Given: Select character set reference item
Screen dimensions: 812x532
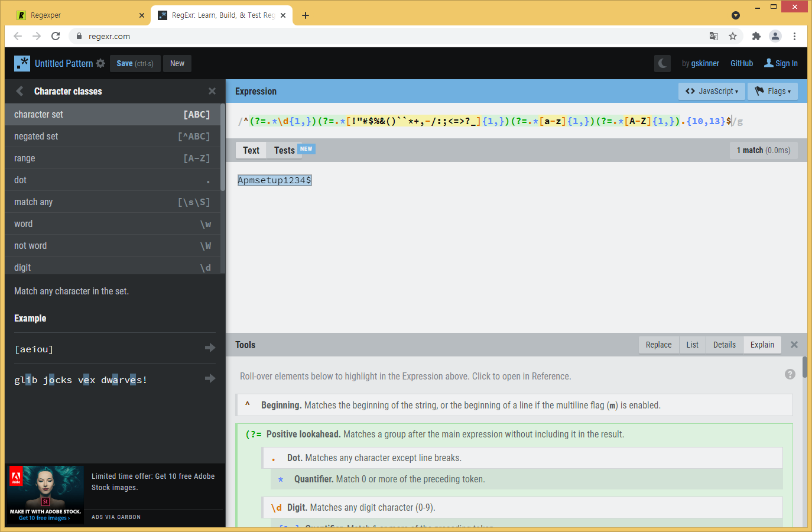Looking at the screenshot, I should coord(112,114).
